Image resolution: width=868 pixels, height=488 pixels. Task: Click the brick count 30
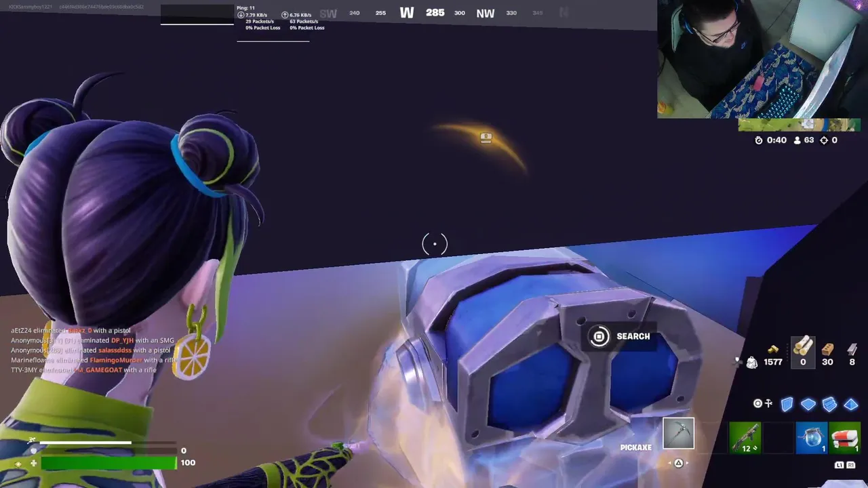[x=827, y=362]
